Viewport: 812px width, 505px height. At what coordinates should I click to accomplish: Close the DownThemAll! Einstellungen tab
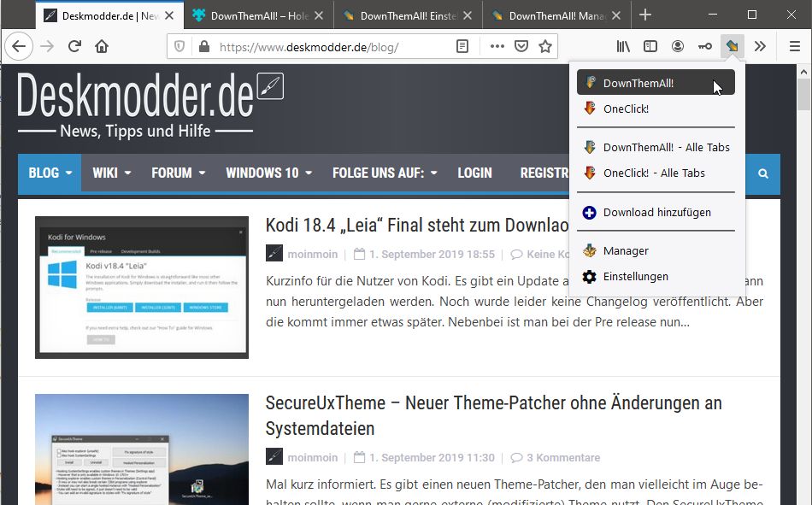468,16
